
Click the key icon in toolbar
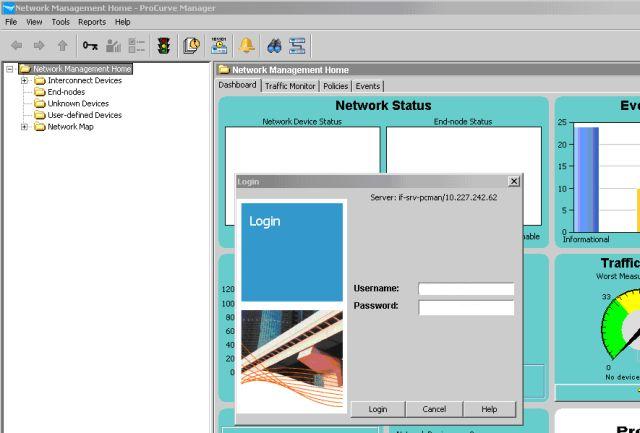tap(91, 45)
